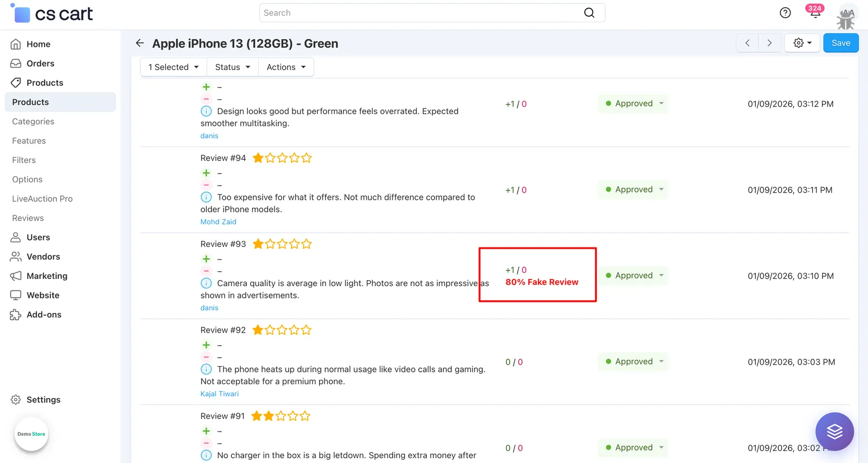Open author link Kajal Tiwari
Viewport: 868px width, 463px height.
click(219, 394)
